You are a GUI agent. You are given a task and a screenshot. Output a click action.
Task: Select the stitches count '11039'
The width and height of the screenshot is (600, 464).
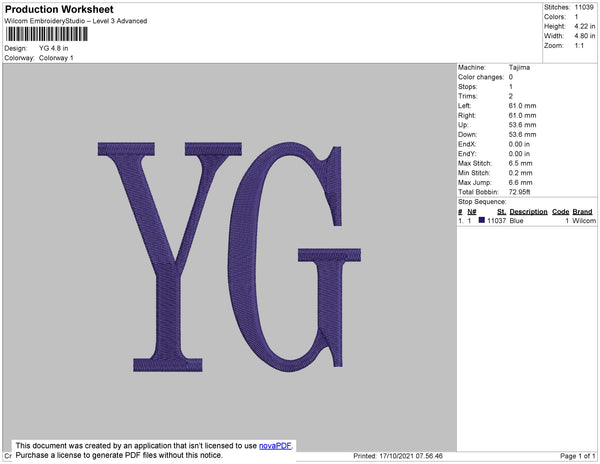584,7
